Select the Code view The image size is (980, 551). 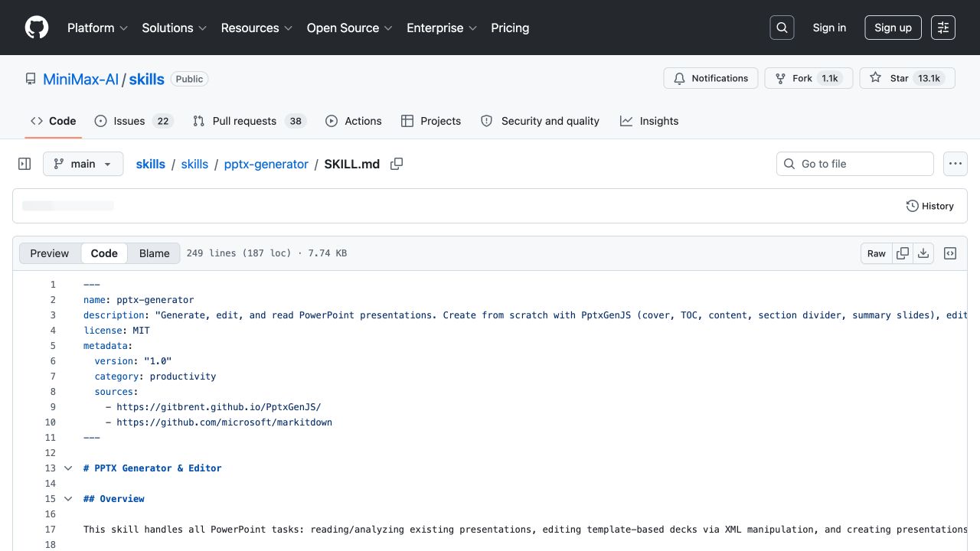point(104,253)
